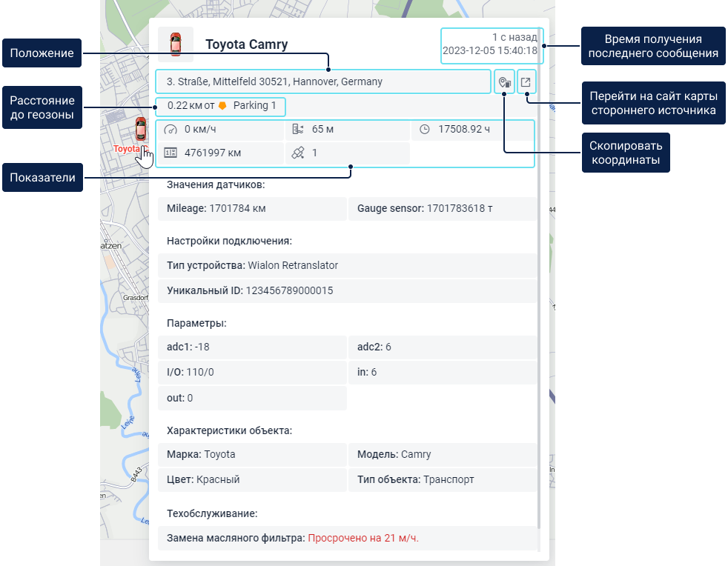Click the last message time 2023-12-05 15:40:18

pyautogui.click(x=490, y=50)
